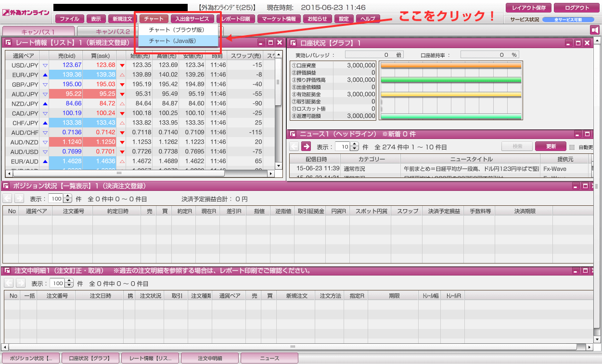Open the ヘルプ menu
602x364 pixels.
coord(368,19)
